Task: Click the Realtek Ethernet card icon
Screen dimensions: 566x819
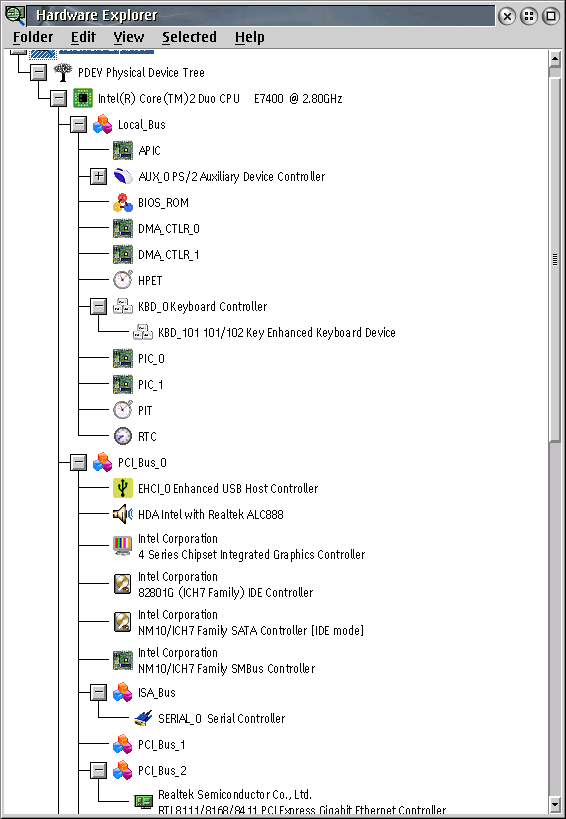Action: tap(143, 801)
